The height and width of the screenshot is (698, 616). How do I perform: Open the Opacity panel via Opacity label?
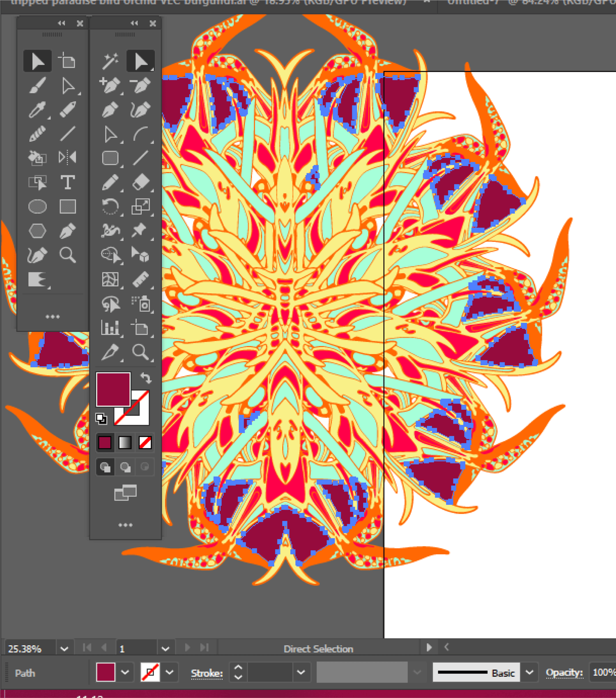coord(564,673)
